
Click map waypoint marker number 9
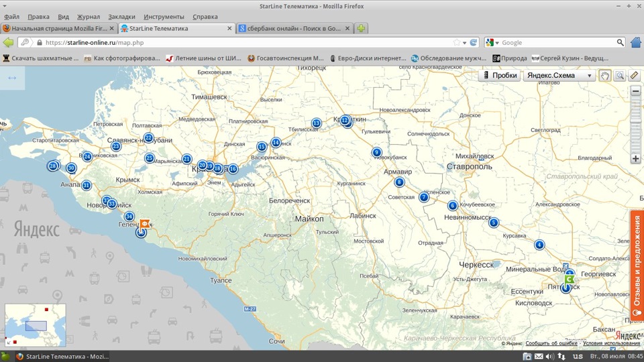(376, 152)
